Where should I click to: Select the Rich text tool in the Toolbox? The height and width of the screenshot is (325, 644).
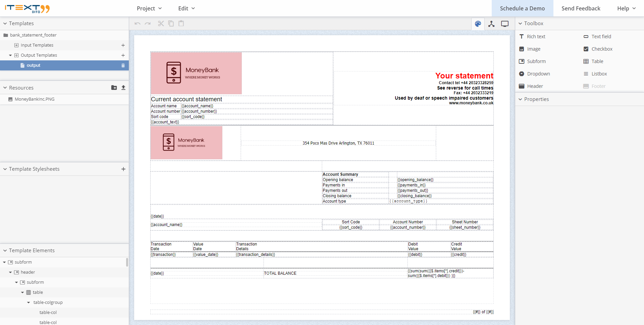pos(536,36)
